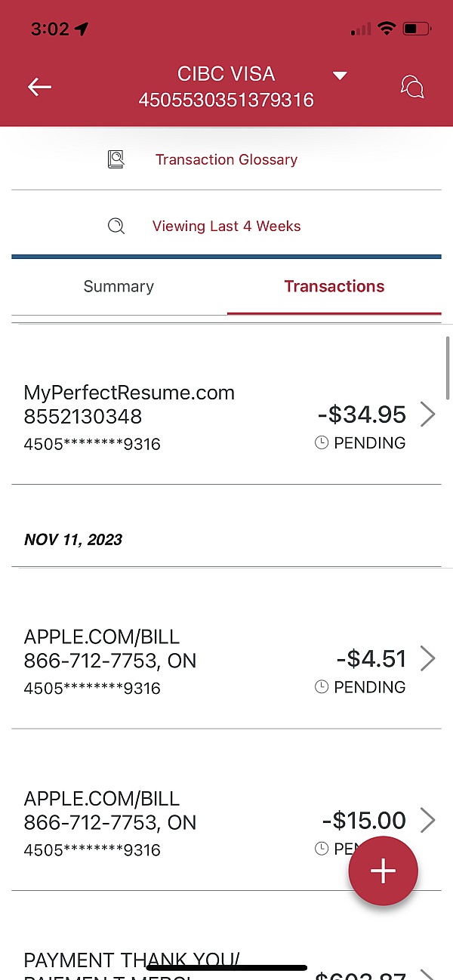
Task: Open the Transaction Glossary link
Action: pos(226,159)
